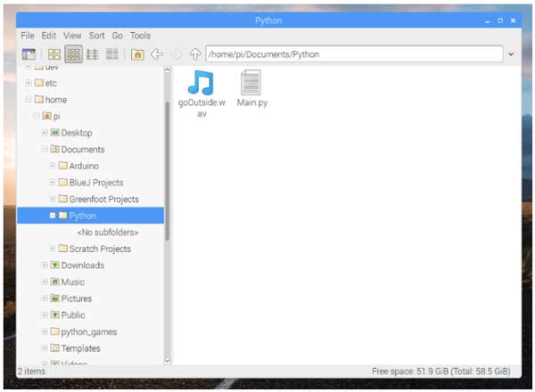Click the new window toolbar icon

click(x=29, y=54)
